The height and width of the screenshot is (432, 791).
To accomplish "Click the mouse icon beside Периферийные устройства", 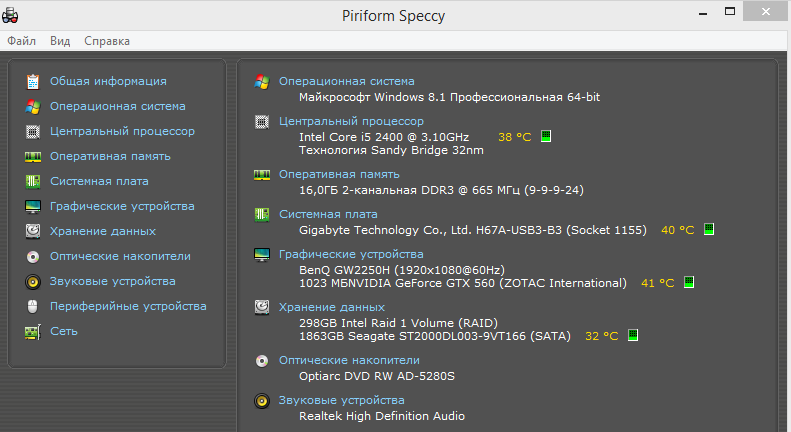I will (x=33, y=306).
